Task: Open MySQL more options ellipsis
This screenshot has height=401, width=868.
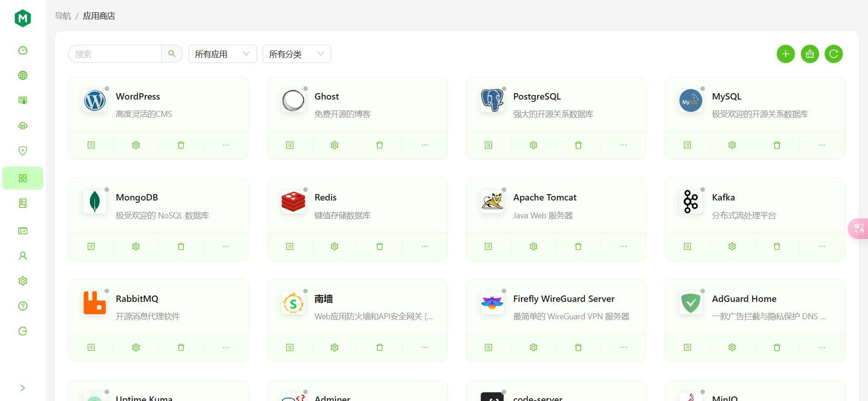Action: coord(822,145)
